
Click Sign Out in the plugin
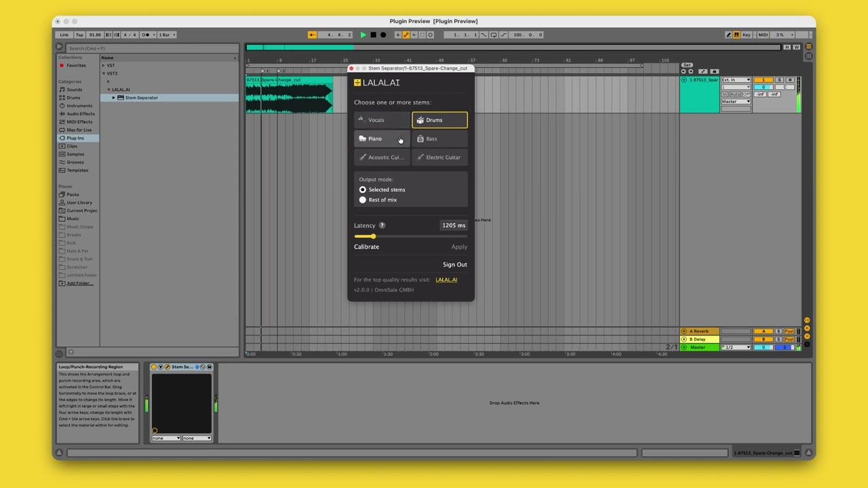pyautogui.click(x=455, y=265)
